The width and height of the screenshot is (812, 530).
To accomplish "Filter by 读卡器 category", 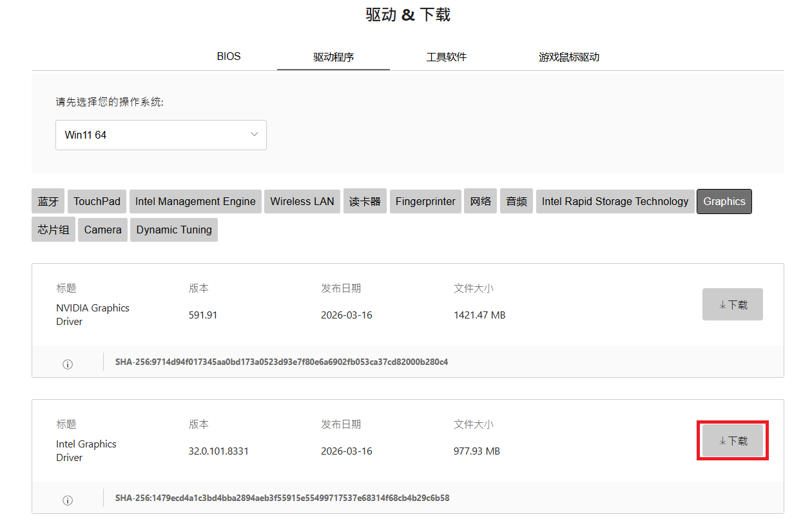I will [x=365, y=201].
